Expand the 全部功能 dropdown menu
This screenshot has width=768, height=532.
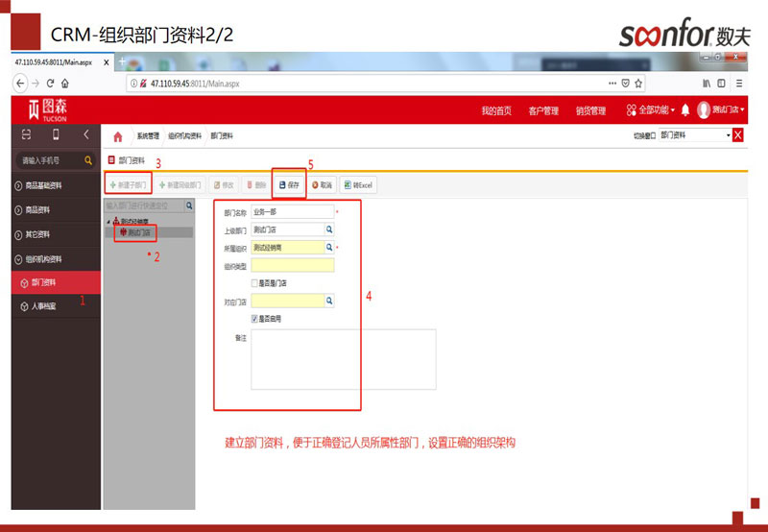coord(651,110)
